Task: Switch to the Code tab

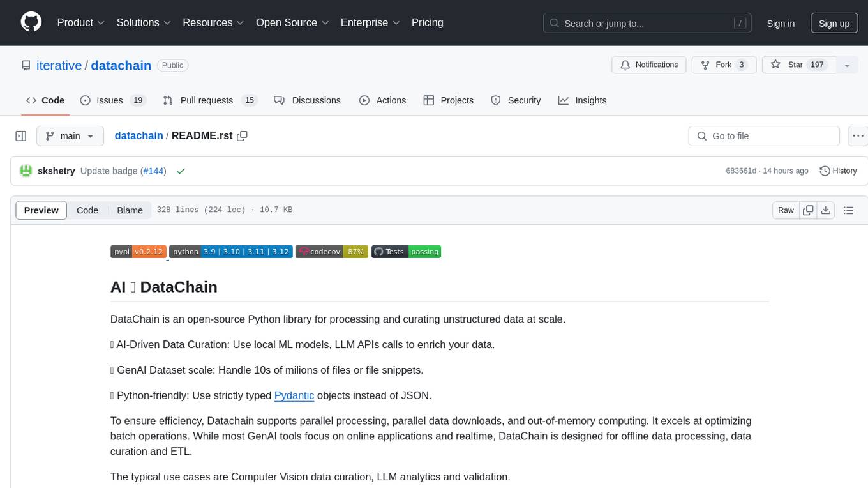Action: (45, 100)
